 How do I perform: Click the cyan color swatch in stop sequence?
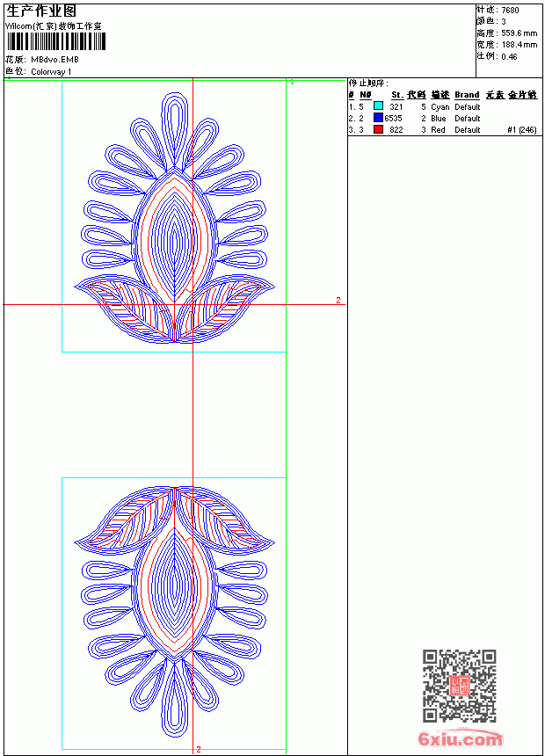[378, 106]
